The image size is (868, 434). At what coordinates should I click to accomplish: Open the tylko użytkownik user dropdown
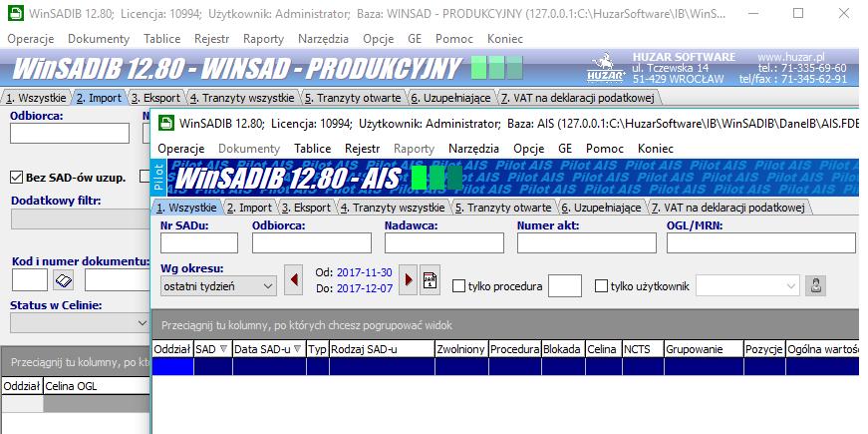(x=747, y=286)
